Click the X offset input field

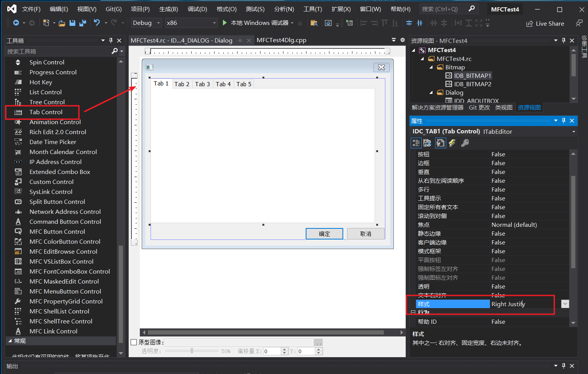(272, 351)
